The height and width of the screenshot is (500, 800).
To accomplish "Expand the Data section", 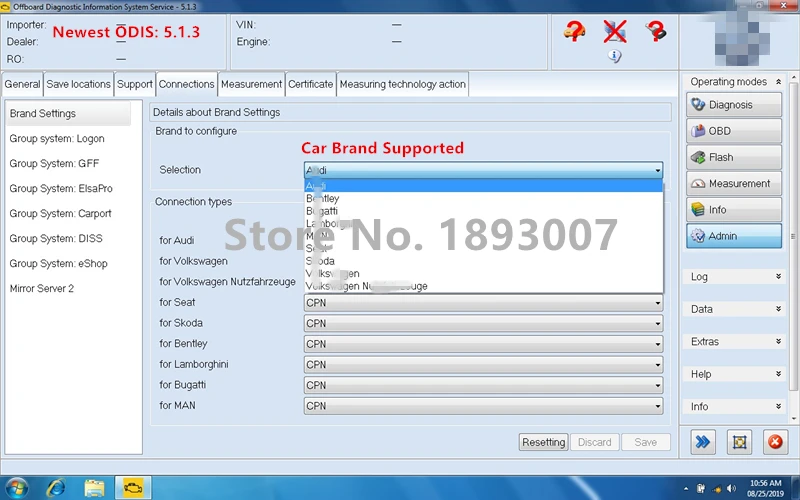I will [x=778, y=309].
